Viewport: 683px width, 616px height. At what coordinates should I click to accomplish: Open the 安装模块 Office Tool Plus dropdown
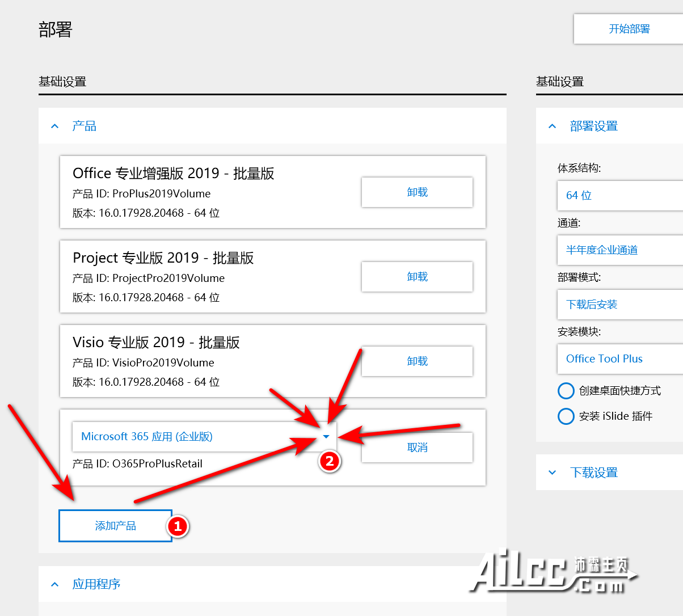tap(620, 359)
